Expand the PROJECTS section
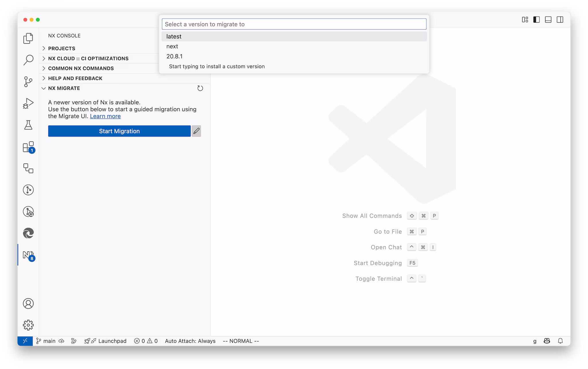This screenshot has width=588, height=369. click(x=61, y=48)
